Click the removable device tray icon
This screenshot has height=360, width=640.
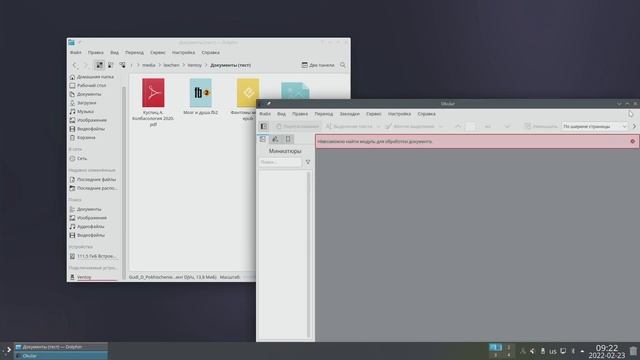pyautogui.click(x=542, y=351)
